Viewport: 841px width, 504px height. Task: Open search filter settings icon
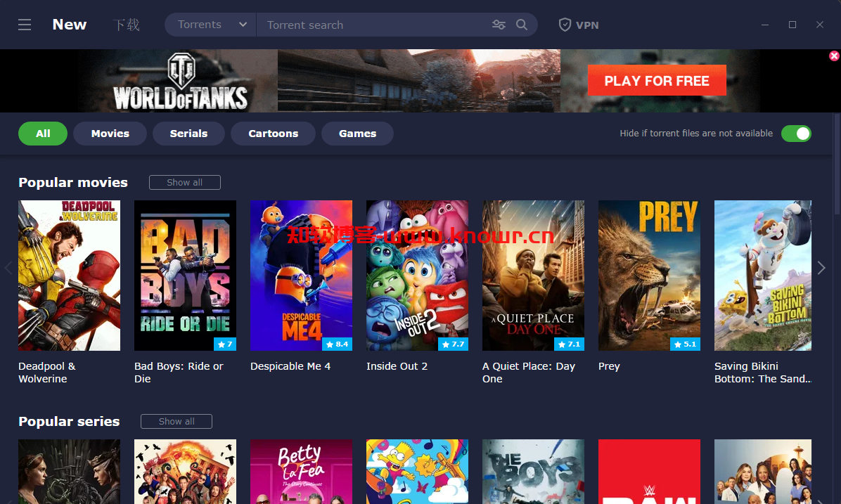[499, 25]
